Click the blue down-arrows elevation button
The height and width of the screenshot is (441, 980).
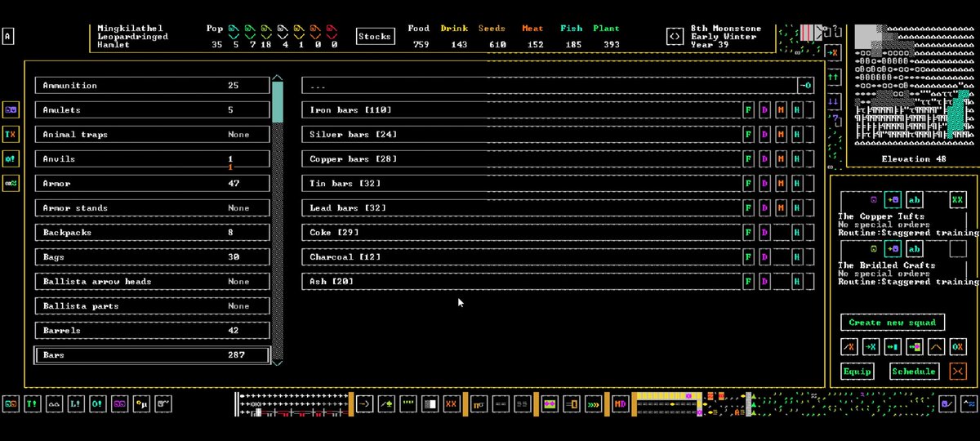point(833,101)
